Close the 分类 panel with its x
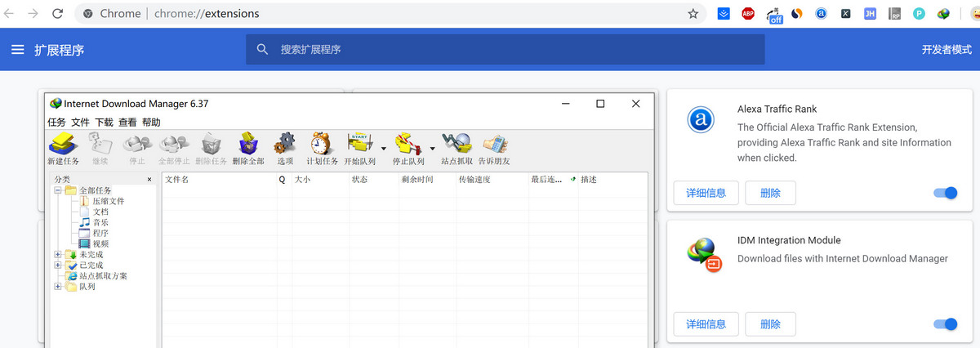This screenshot has height=348, width=980. click(149, 179)
